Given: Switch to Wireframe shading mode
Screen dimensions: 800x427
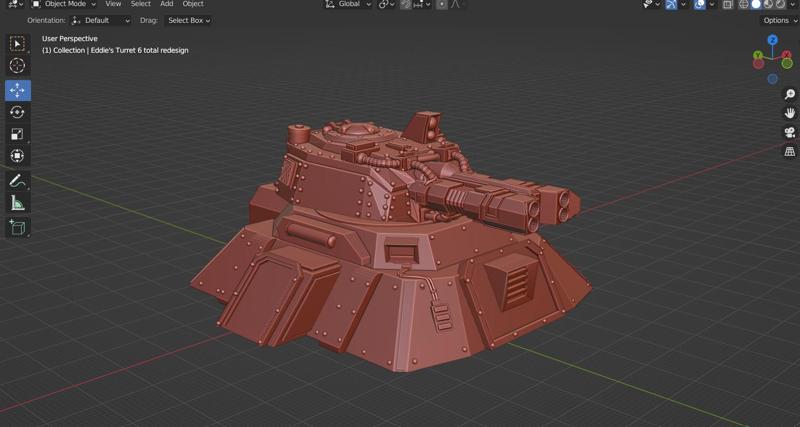Looking at the screenshot, I should click(744, 4).
